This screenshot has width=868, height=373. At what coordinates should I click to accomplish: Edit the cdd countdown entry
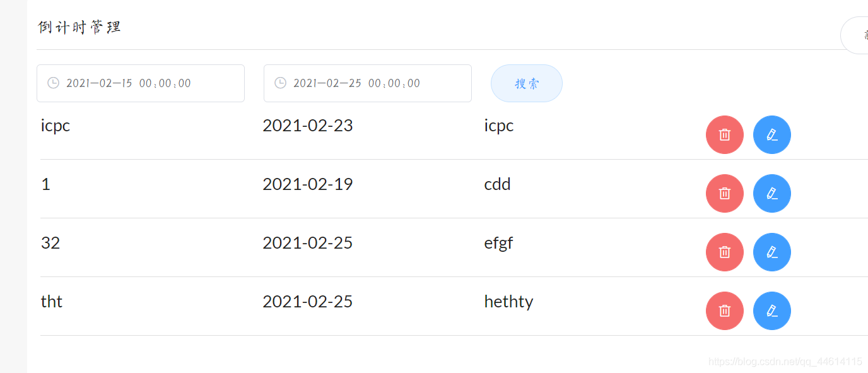(771, 193)
